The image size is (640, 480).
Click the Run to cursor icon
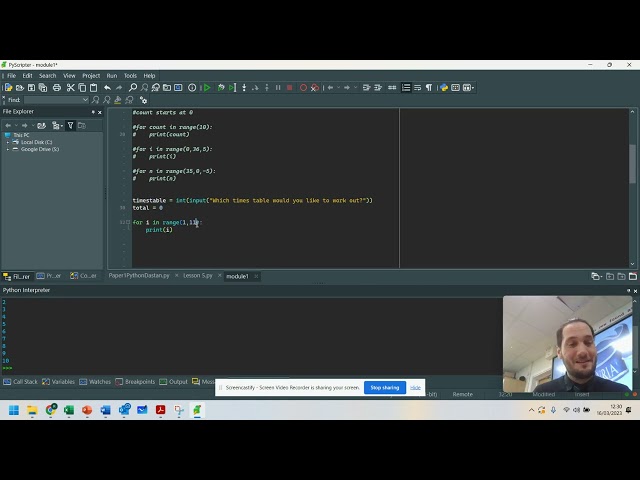(232, 87)
